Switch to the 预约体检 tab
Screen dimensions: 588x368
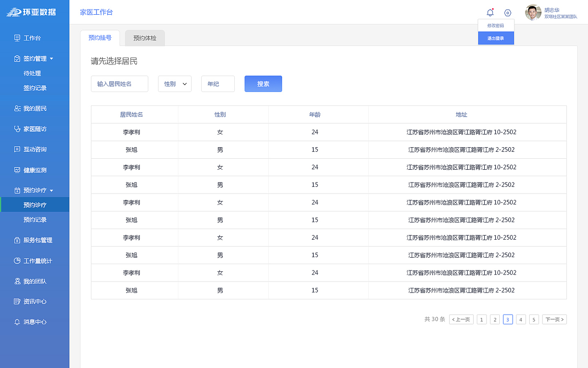coord(145,38)
